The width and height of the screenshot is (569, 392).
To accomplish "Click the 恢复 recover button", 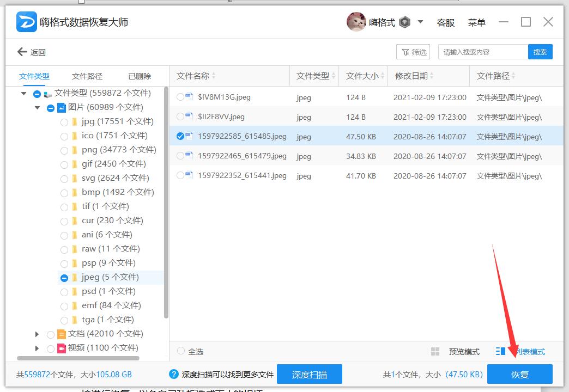I will (x=519, y=374).
